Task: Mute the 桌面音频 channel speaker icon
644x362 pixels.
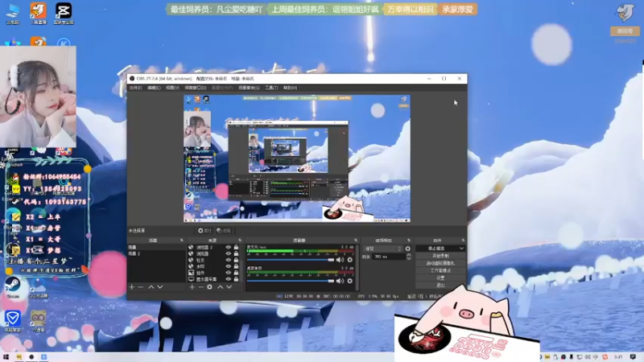Action: (340, 281)
